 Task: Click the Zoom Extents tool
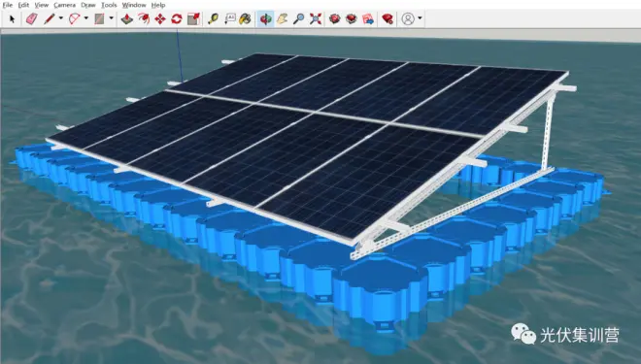point(316,18)
